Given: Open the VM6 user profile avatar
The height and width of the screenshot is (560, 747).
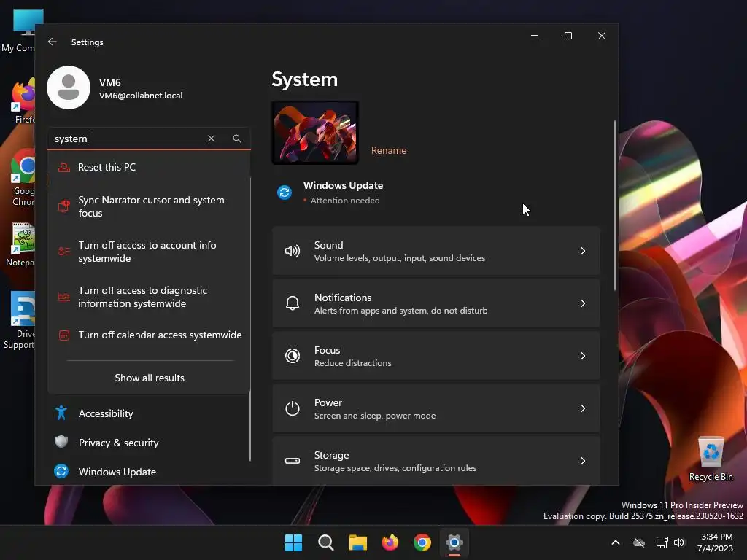Looking at the screenshot, I should (69, 87).
